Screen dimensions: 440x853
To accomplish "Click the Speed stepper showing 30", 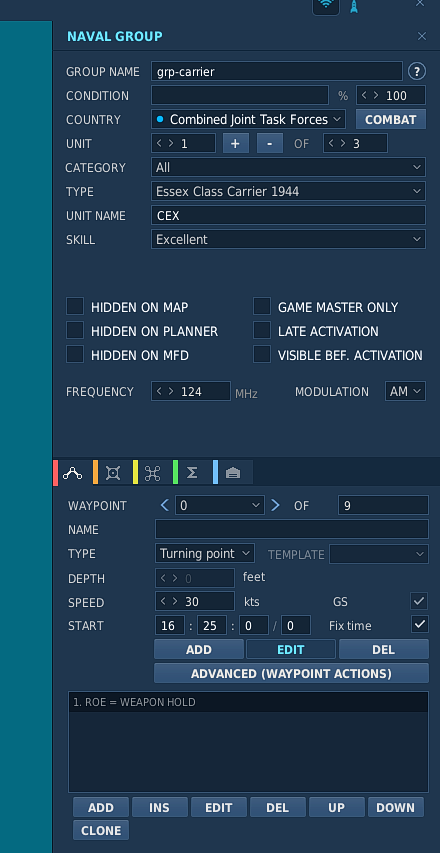I will (195, 601).
